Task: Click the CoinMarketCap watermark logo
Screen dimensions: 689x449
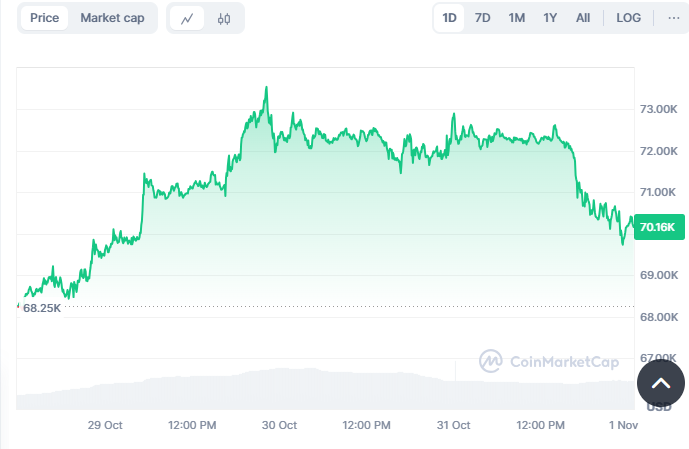Action: tap(547, 361)
